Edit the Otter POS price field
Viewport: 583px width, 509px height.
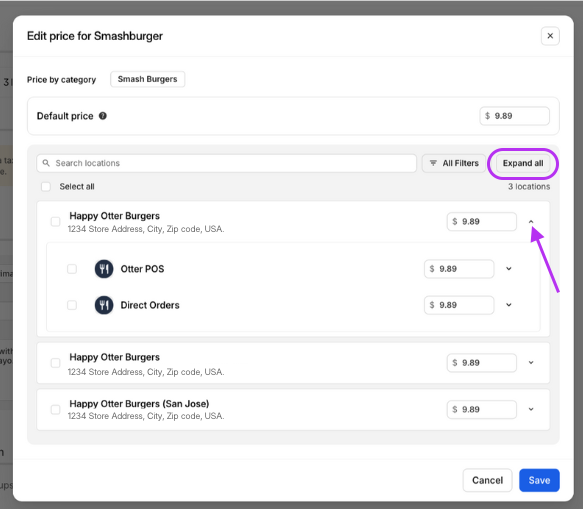(459, 269)
